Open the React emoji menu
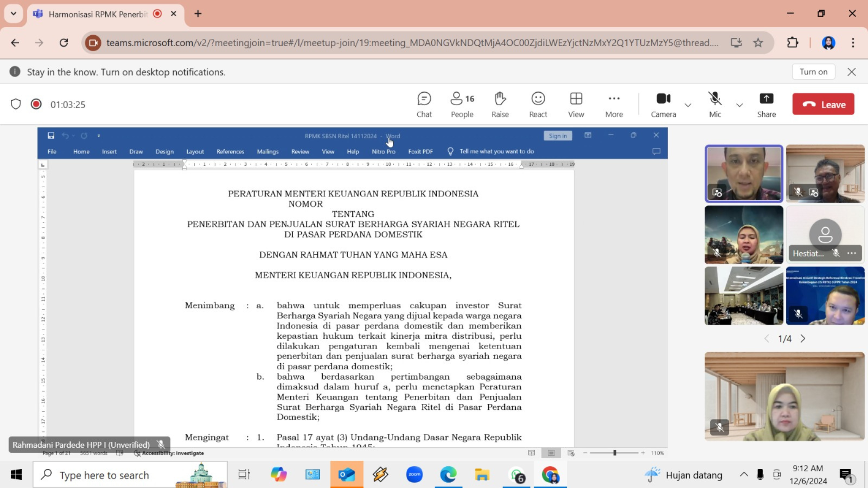The height and width of the screenshot is (488, 868). coord(538,105)
